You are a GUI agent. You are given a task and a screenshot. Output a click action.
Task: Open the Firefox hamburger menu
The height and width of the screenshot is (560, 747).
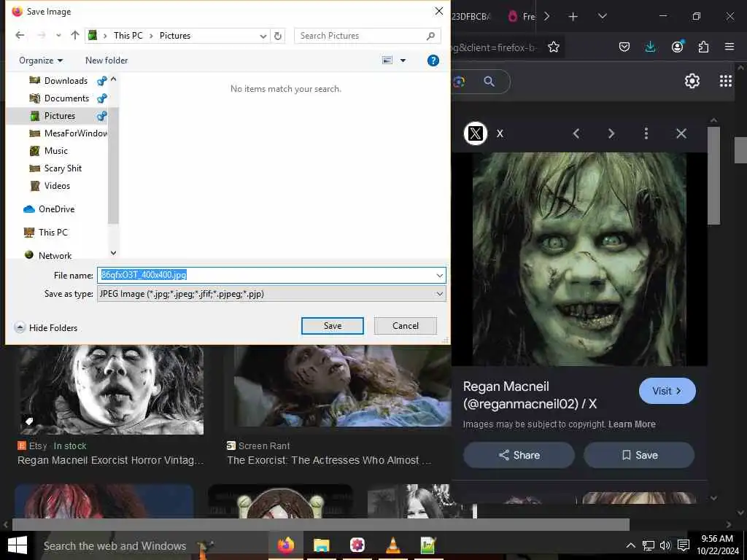729,47
